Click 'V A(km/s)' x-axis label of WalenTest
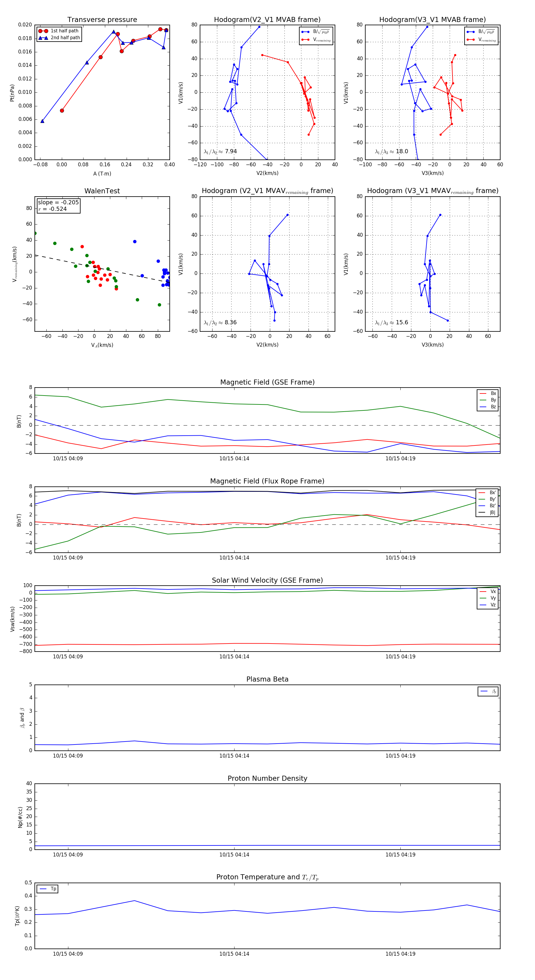This screenshot has height=980, width=535. [102, 345]
